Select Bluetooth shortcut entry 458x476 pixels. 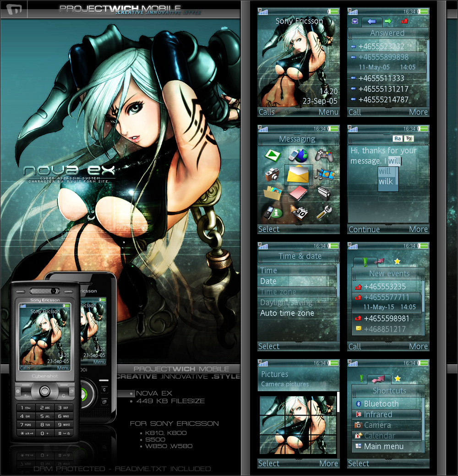387,404
